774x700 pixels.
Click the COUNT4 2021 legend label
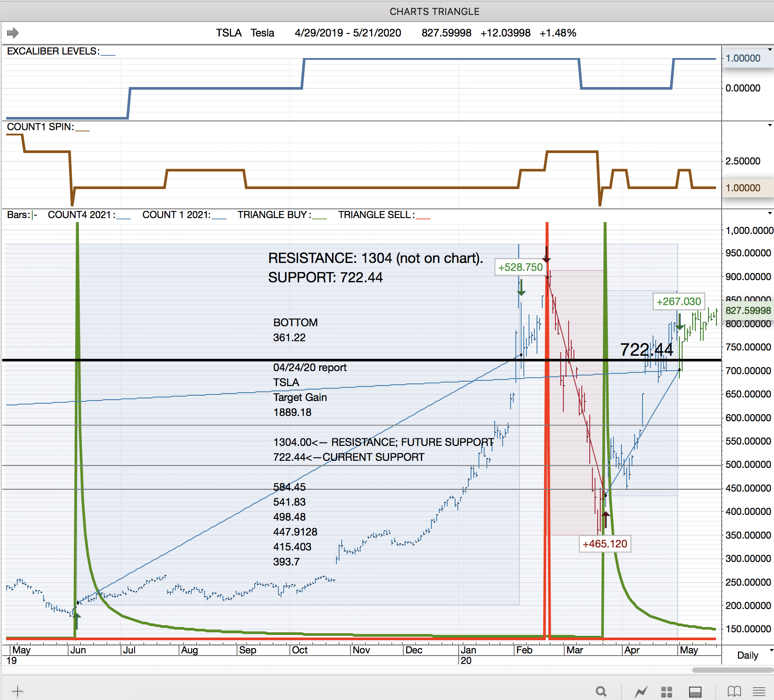coord(81,215)
